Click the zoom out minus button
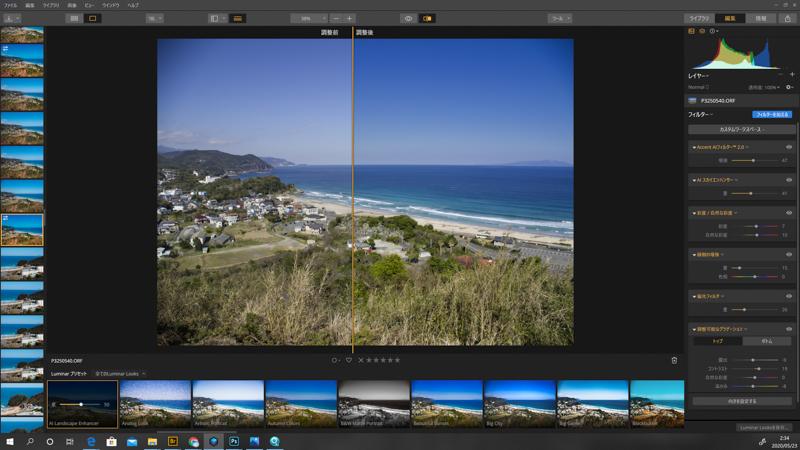Image resolution: width=800 pixels, height=450 pixels. click(x=336, y=18)
